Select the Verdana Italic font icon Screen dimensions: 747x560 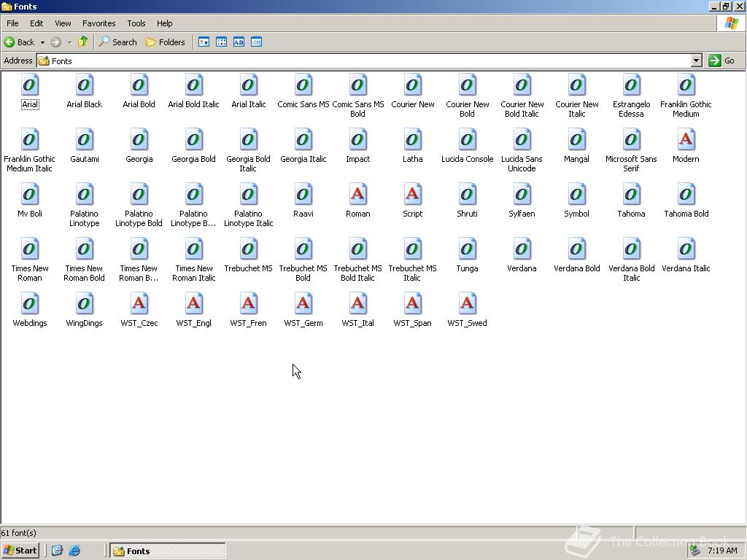(686, 249)
